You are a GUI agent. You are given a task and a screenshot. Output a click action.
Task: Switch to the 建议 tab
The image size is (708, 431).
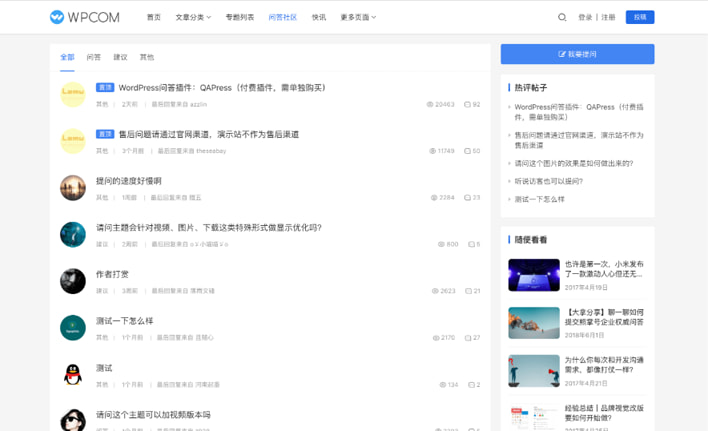120,57
